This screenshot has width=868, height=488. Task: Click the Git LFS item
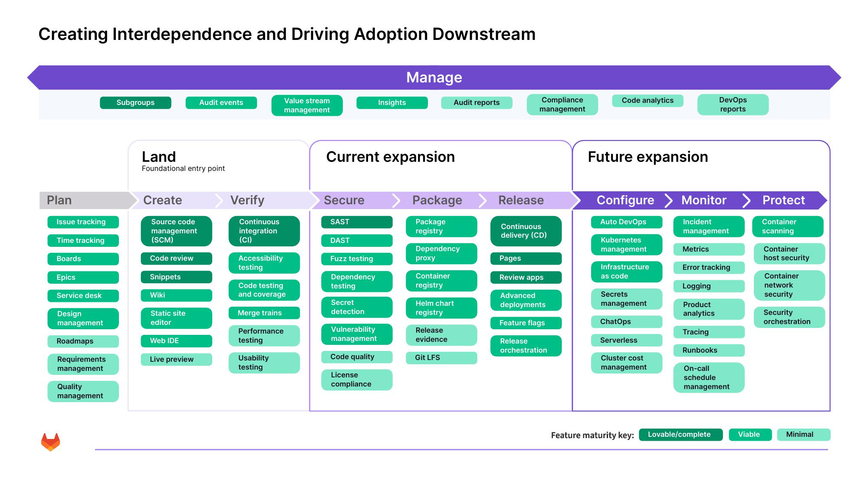point(441,358)
